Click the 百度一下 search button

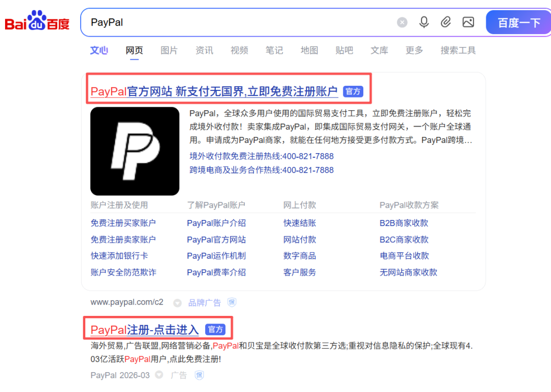[x=519, y=22]
